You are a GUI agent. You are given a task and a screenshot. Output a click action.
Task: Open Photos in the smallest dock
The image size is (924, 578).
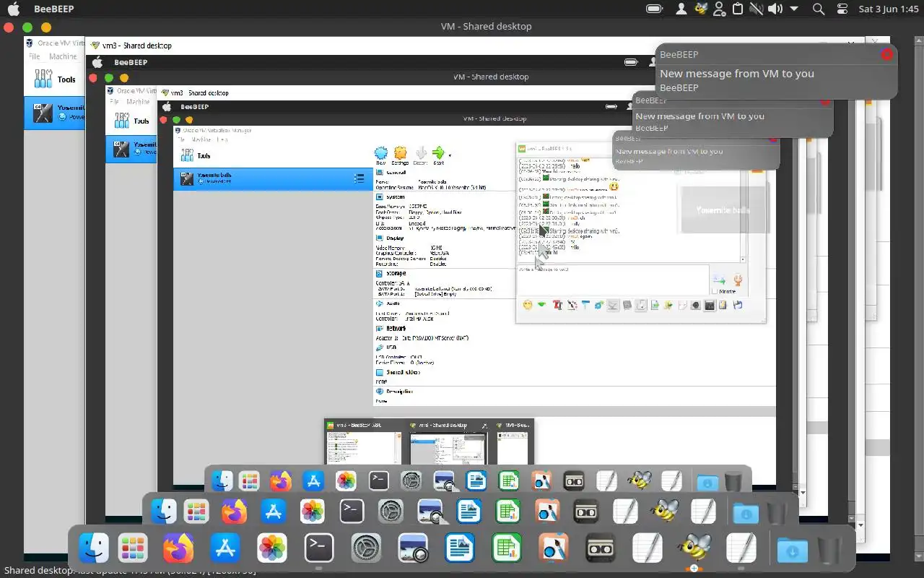pos(346,480)
